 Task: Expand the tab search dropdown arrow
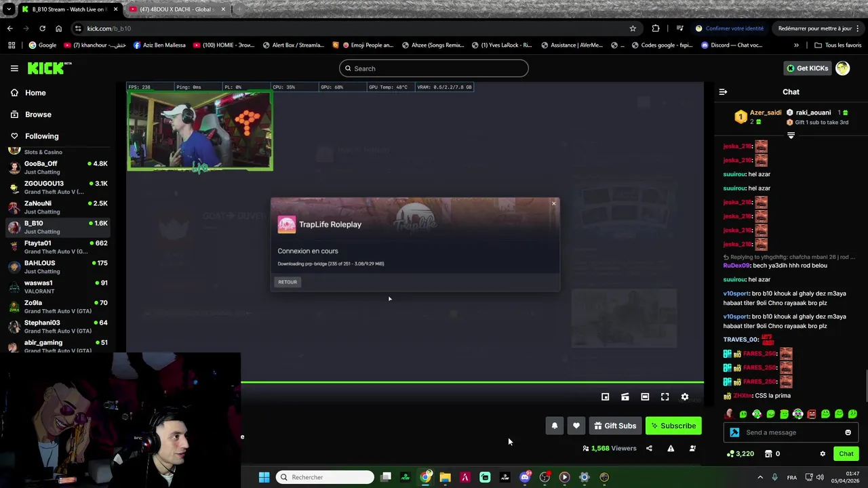[x=8, y=9]
